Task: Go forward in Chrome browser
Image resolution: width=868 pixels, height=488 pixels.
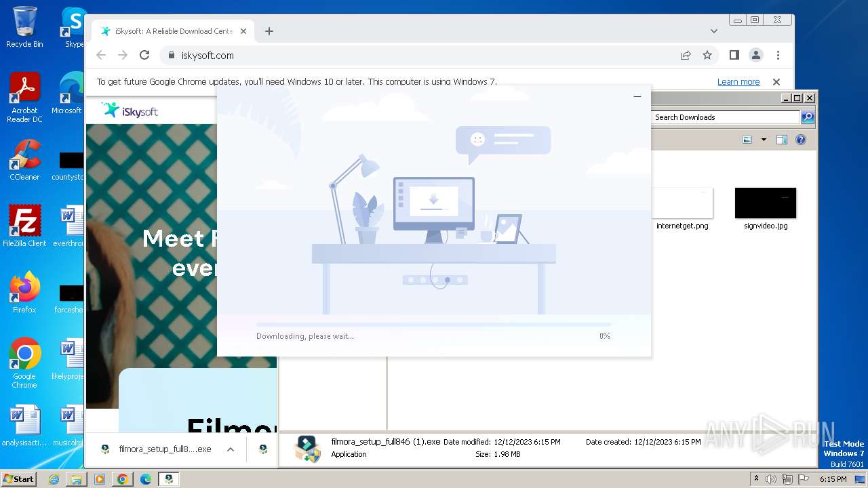Action: (123, 56)
